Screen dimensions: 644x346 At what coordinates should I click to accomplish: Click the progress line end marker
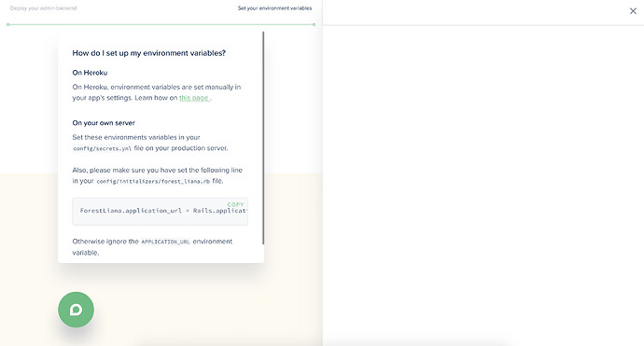tap(314, 24)
